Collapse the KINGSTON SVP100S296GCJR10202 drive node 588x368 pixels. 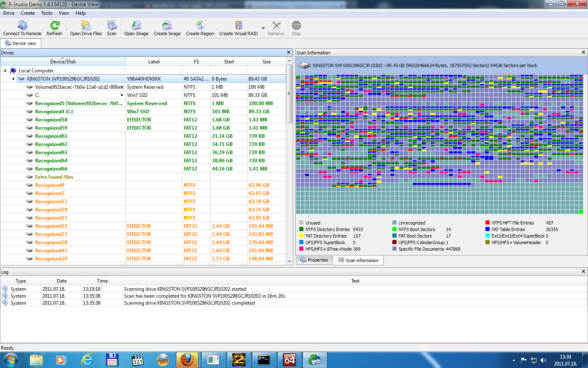tap(13, 79)
